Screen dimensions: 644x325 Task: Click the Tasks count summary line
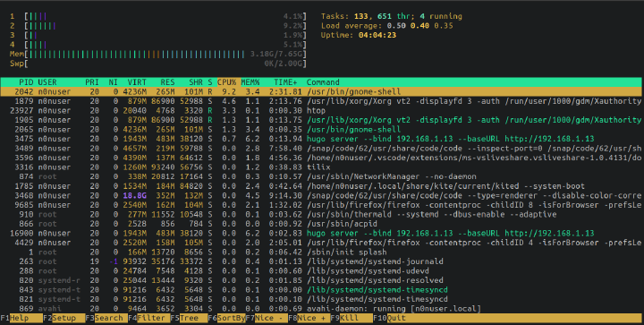[392, 16]
